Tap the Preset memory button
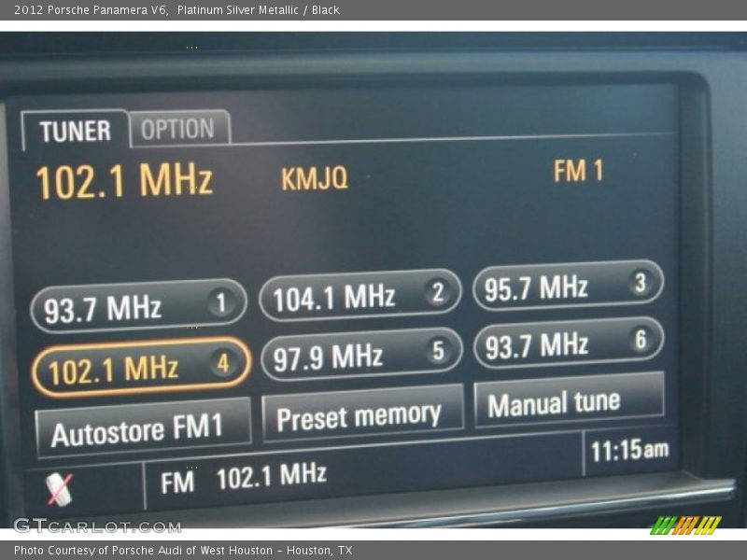This screenshot has height=560, width=747. click(x=362, y=414)
